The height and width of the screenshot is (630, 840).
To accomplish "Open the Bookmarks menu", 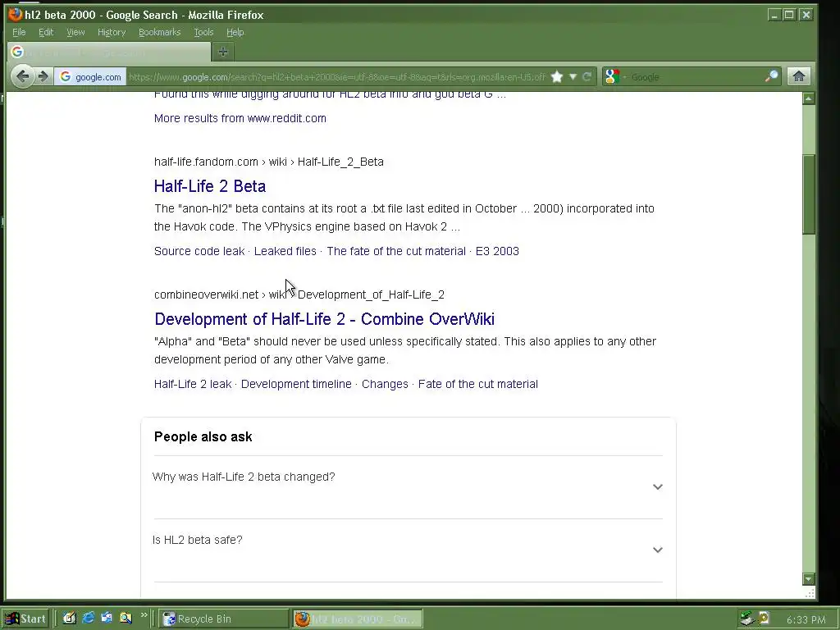I will click(x=160, y=32).
